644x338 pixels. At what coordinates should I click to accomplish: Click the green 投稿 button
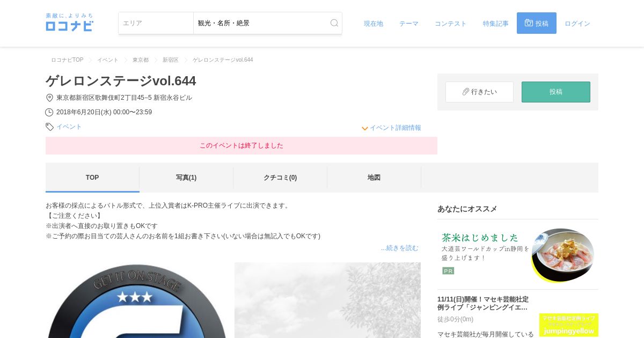pyautogui.click(x=556, y=92)
